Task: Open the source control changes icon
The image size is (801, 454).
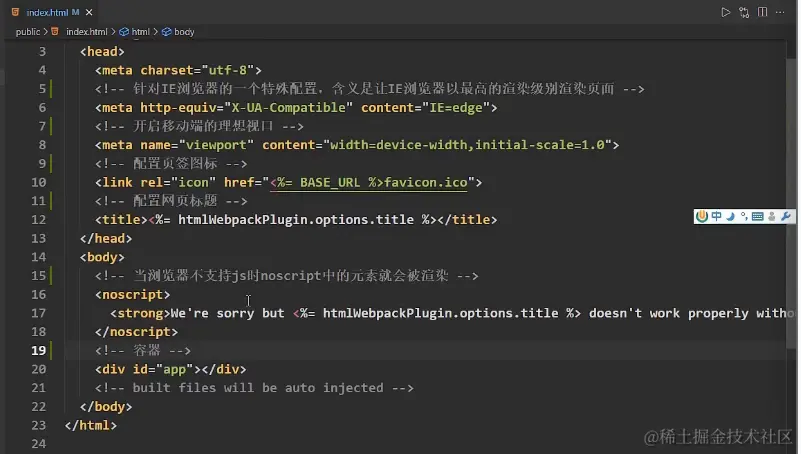Action: pos(744,12)
